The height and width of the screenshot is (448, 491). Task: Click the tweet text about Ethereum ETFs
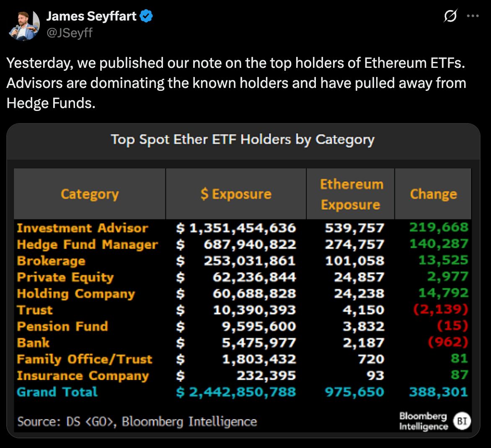coord(236,83)
